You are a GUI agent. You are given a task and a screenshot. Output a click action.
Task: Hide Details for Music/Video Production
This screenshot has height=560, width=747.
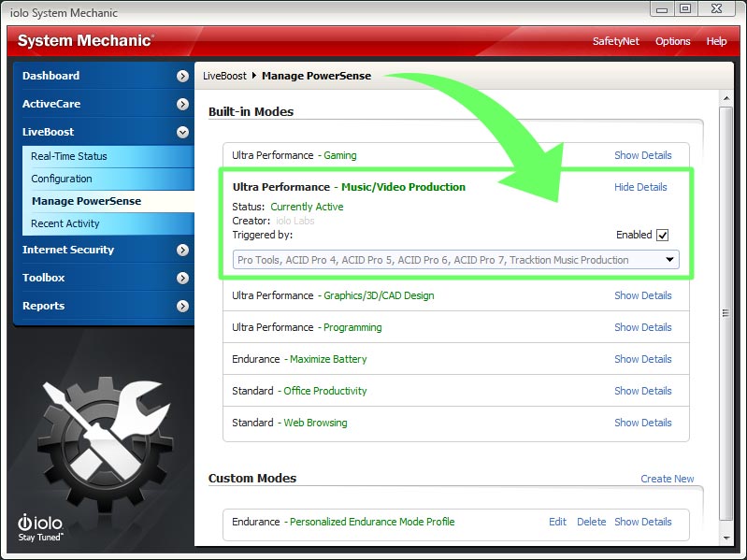click(640, 187)
